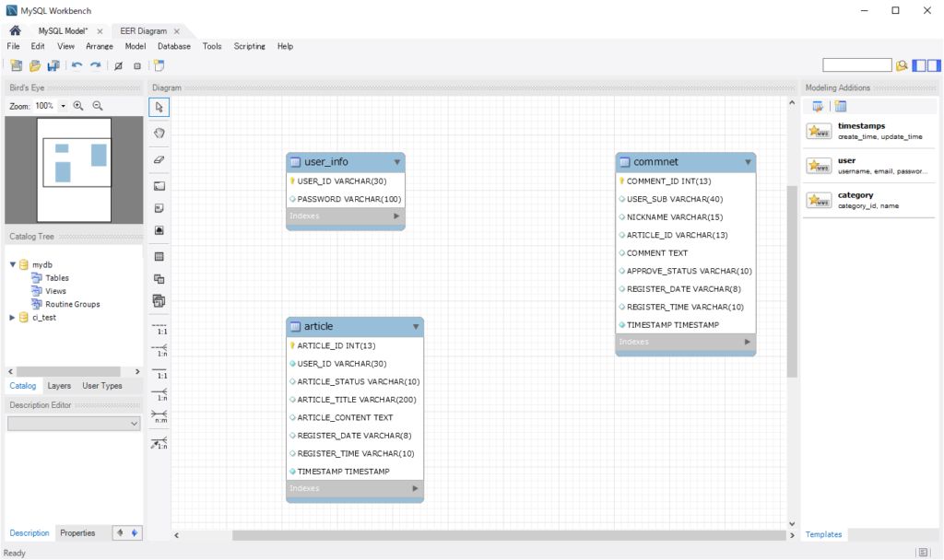Select the Hand pan tool

click(x=159, y=133)
